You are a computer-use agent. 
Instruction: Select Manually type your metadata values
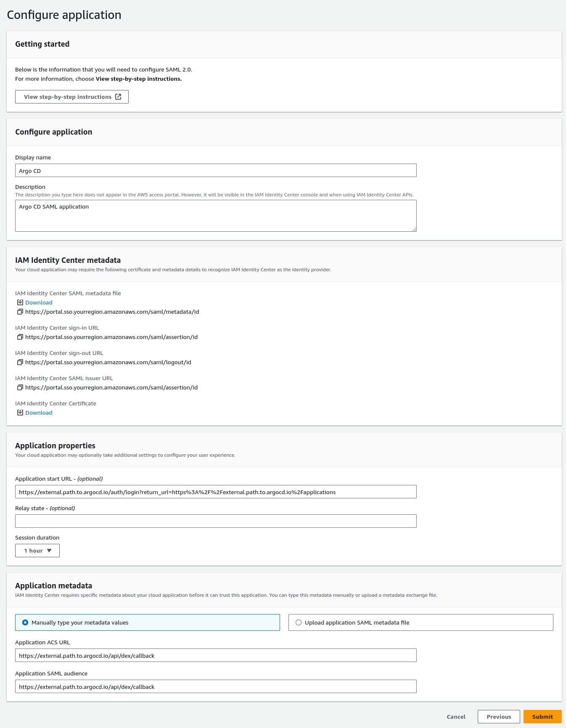25,622
